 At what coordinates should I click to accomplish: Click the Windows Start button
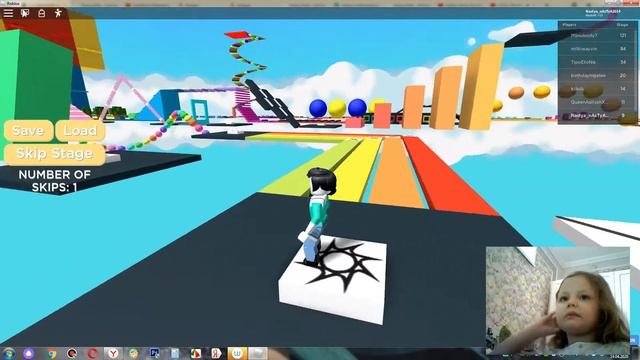9,353
